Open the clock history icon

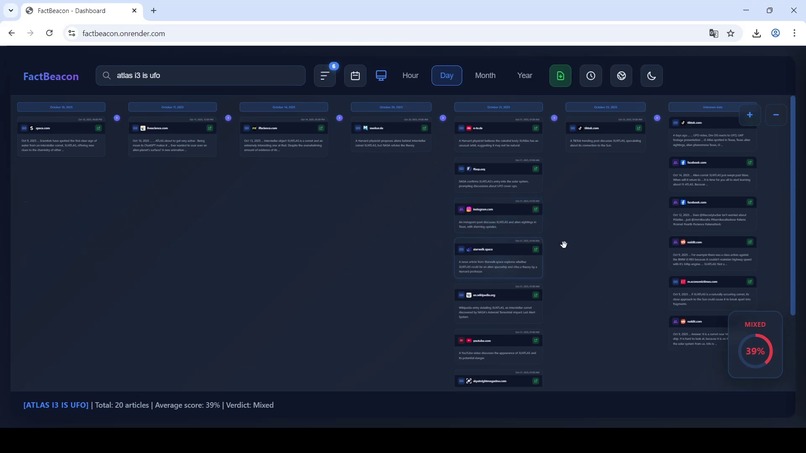tap(591, 76)
